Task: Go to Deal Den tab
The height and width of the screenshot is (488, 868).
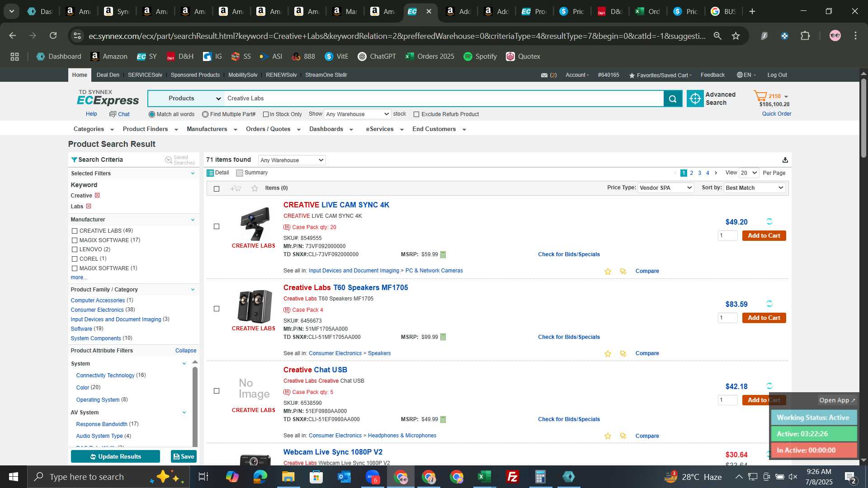Action: [108, 75]
